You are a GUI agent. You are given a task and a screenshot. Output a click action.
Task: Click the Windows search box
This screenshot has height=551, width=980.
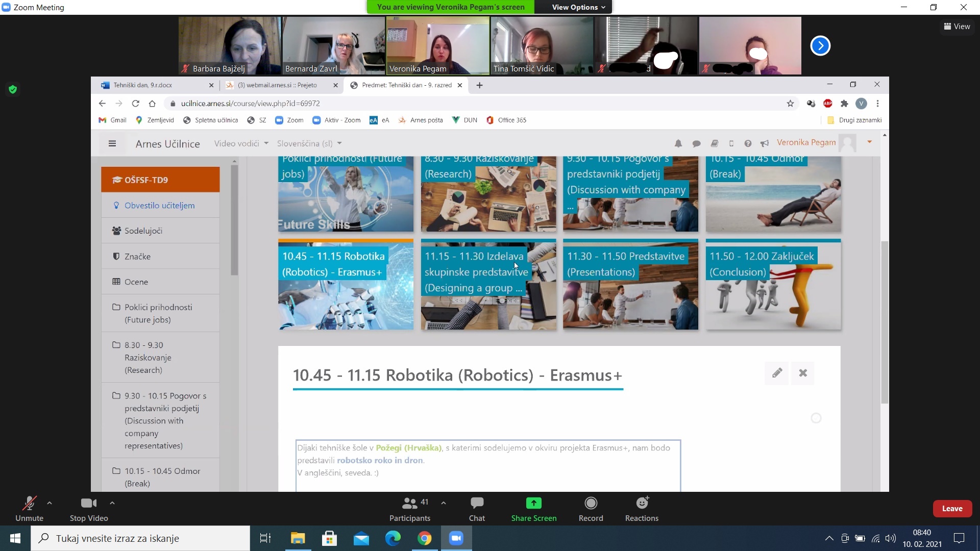pyautogui.click(x=140, y=538)
